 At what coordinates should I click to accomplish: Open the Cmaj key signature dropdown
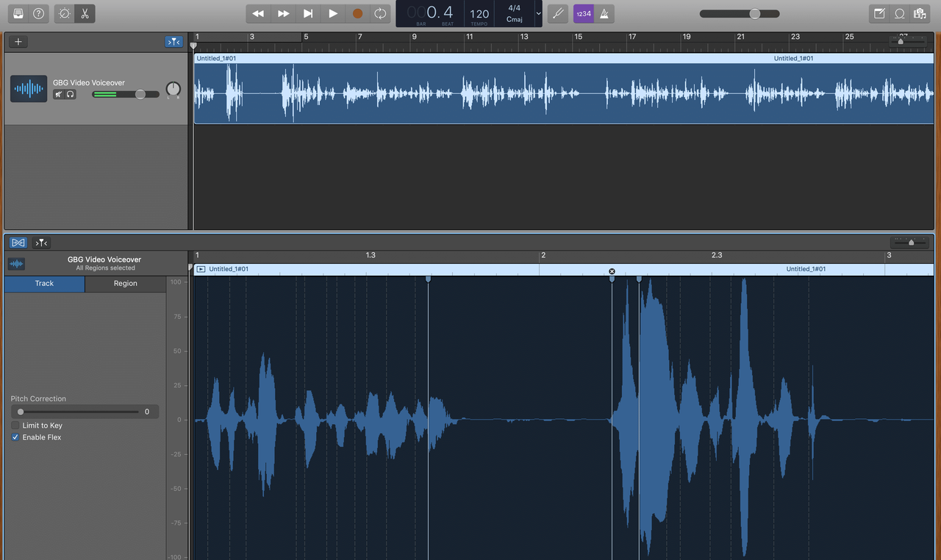pyautogui.click(x=539, y=13)
